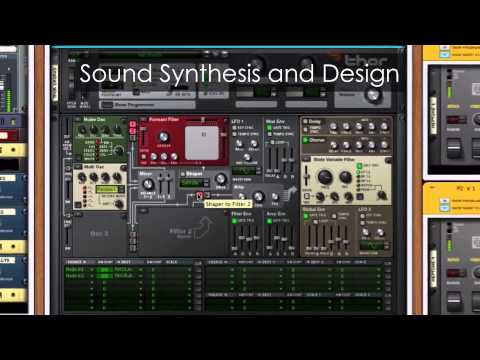Click the State Variable Filter Drive slider

pyautogui.click(x=306, y=177)
